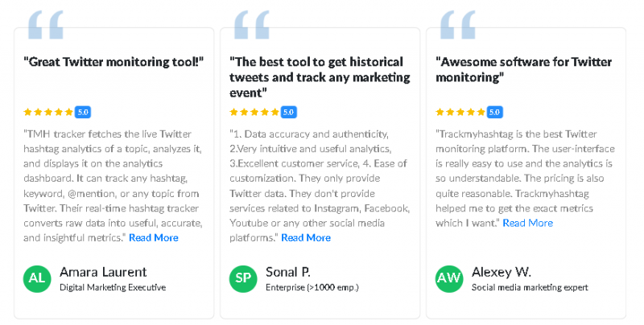Click the star rating in Alexey W.'s review
This screenshot has width=644, height=325.
[460, 112]
